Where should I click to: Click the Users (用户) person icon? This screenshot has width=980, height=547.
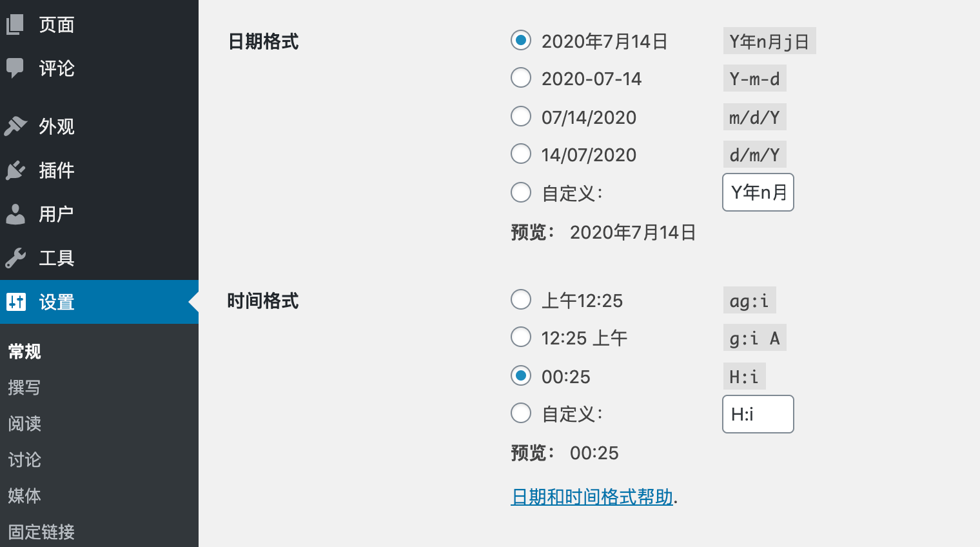[x=15, y=214]
